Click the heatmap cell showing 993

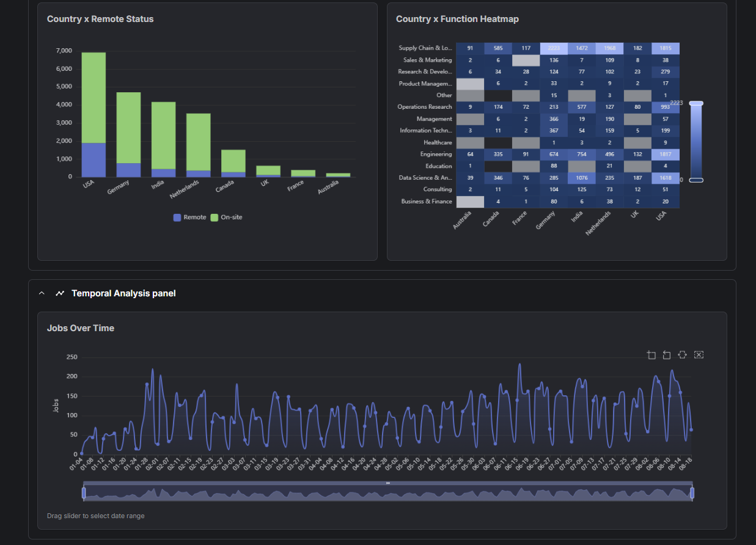[666, 107]
